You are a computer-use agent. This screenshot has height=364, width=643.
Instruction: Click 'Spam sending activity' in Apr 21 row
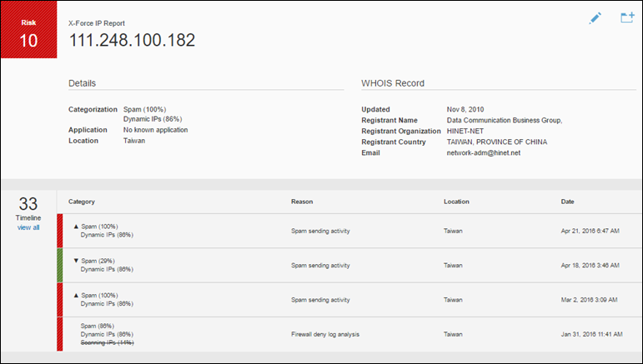click(x=320, y=231)
